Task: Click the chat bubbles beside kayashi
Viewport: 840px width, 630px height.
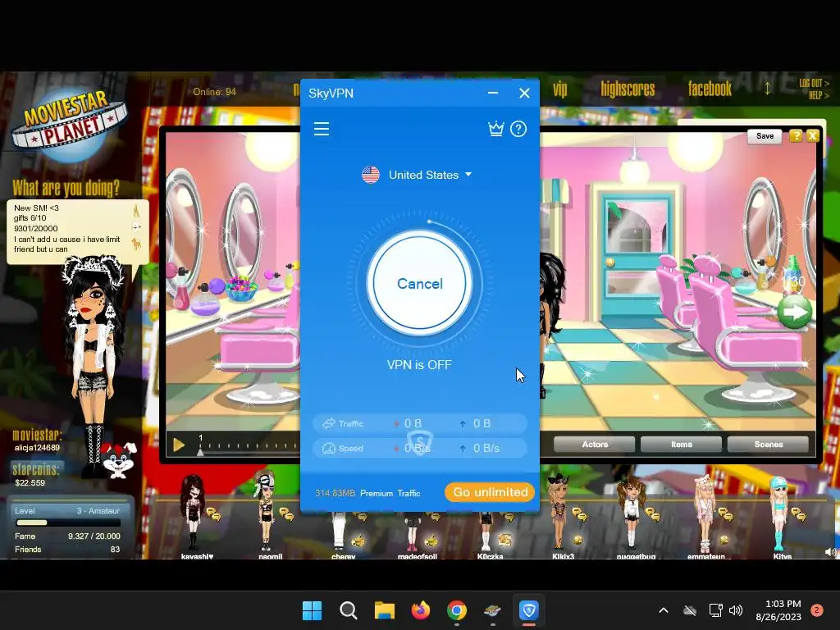Action: tap(214, 514)
